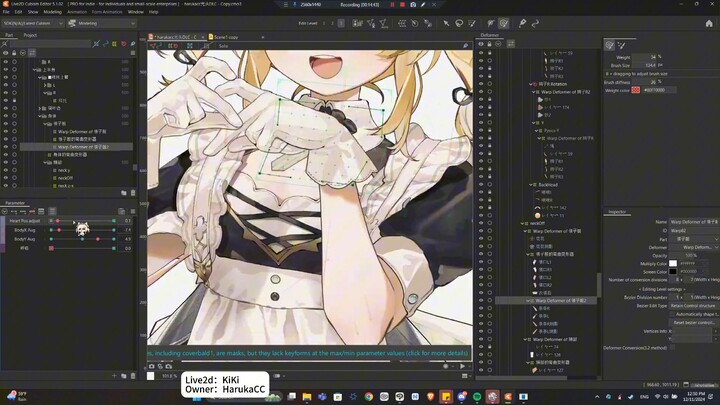
Task: Activate the mesh pen tool in the toolbar
Action: [522, 23]
